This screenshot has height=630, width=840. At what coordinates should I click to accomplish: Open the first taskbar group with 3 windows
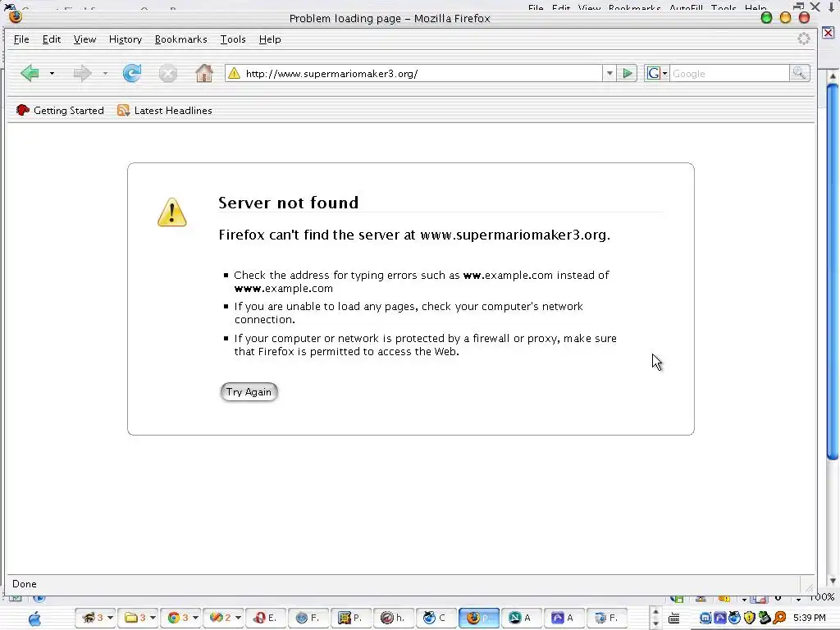tap(95, 618)
